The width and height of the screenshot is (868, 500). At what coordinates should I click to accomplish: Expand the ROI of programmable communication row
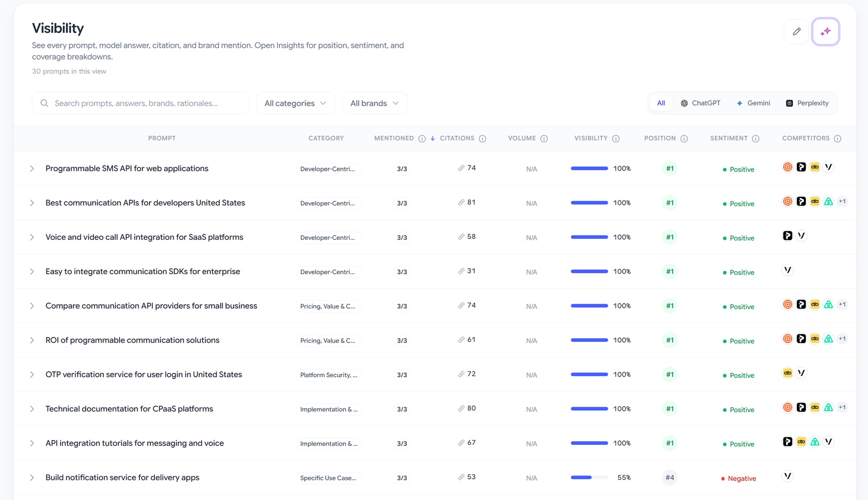pyautogui.click(x=32, y=340)
